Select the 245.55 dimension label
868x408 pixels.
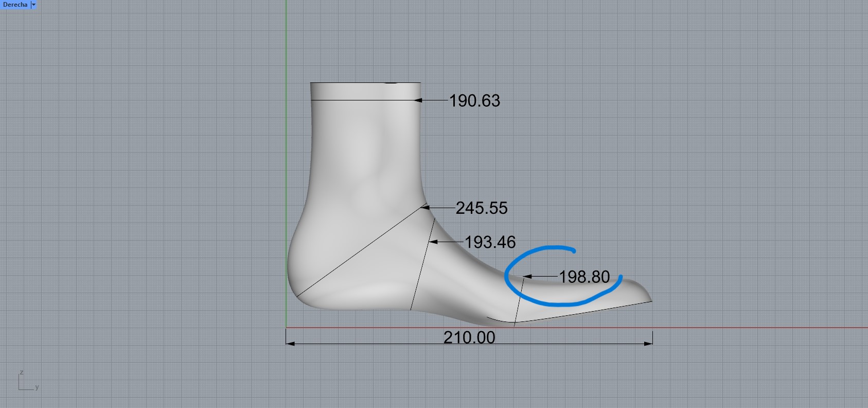[482, 208]
